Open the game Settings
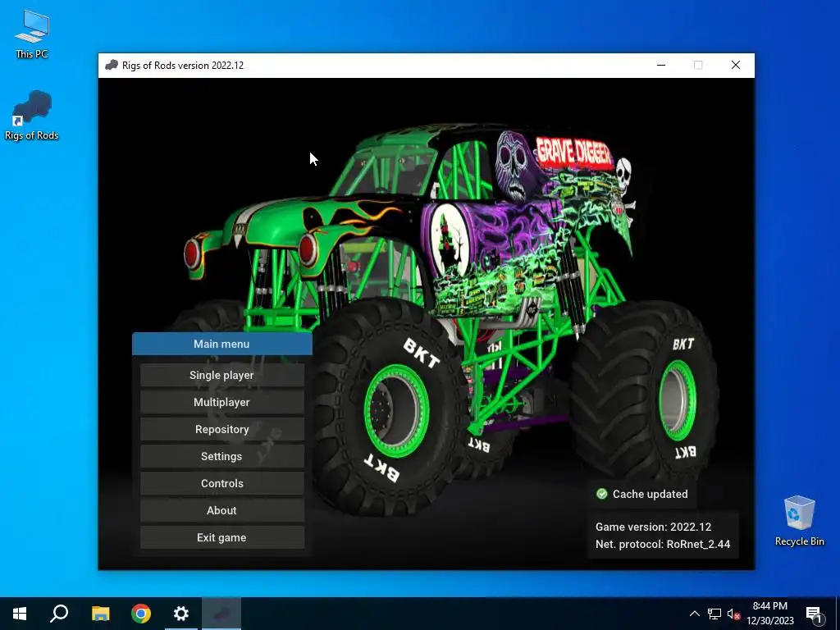840x630 pixels. click(x=221, y=456)
